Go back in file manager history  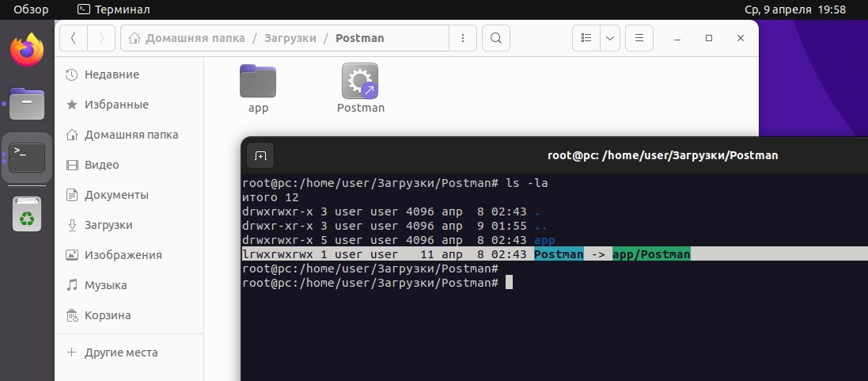73,38
